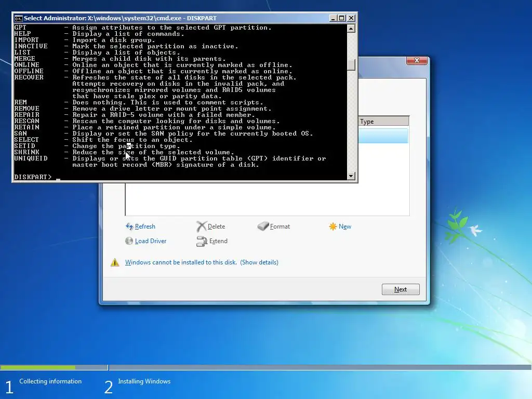Select the Extend option
The image size is (532, 399).
click(x=218, y=241)
